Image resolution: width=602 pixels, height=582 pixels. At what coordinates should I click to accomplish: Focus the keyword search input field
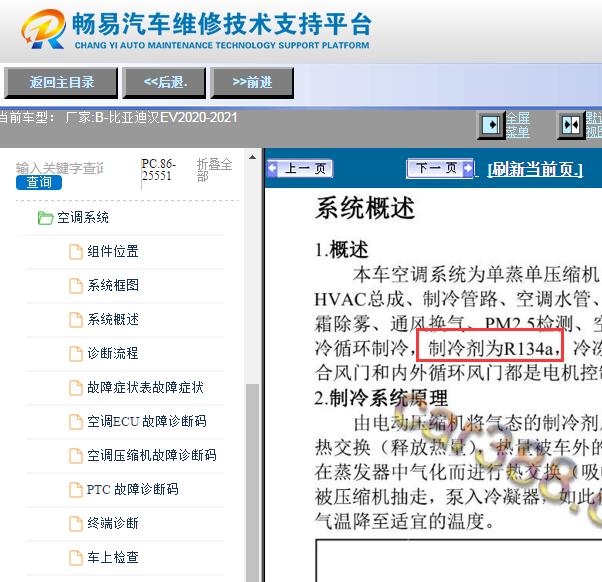pos(60,168)
